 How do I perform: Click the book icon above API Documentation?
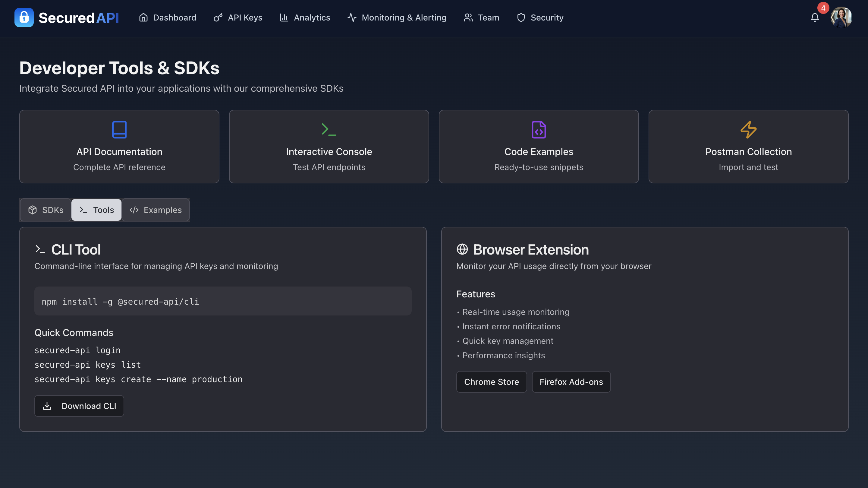click(119, 129)
